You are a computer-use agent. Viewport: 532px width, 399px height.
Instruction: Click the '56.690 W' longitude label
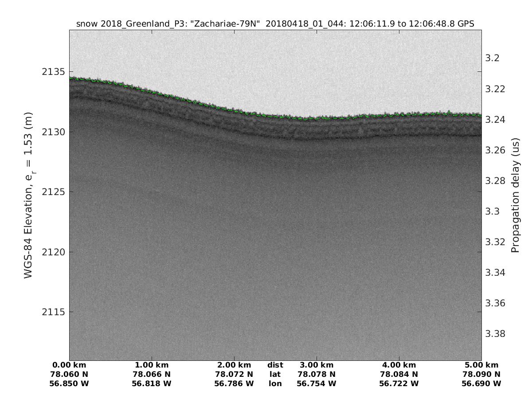(481, 383)
